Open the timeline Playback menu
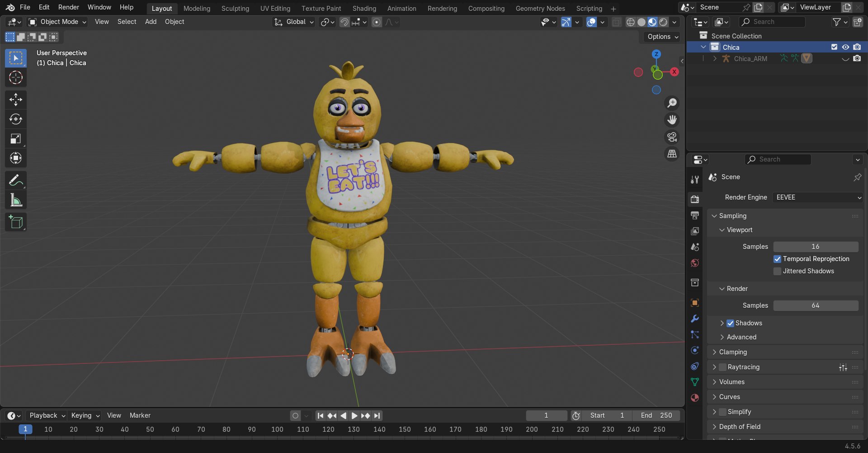 click(47, 416)
